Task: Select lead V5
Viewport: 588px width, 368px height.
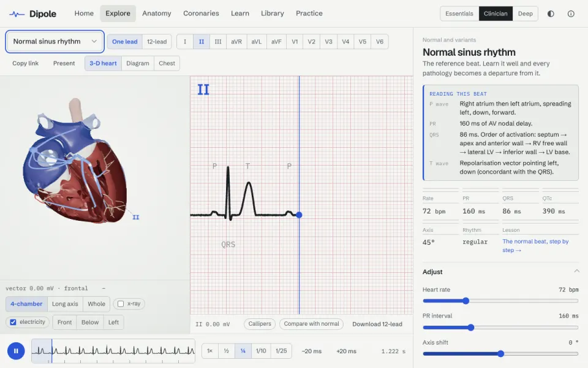Action: 362,42
